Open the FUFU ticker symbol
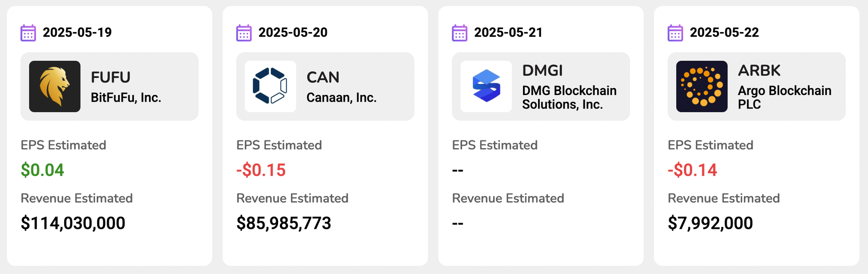The image size is (868, 274). (x=111, y=77)
